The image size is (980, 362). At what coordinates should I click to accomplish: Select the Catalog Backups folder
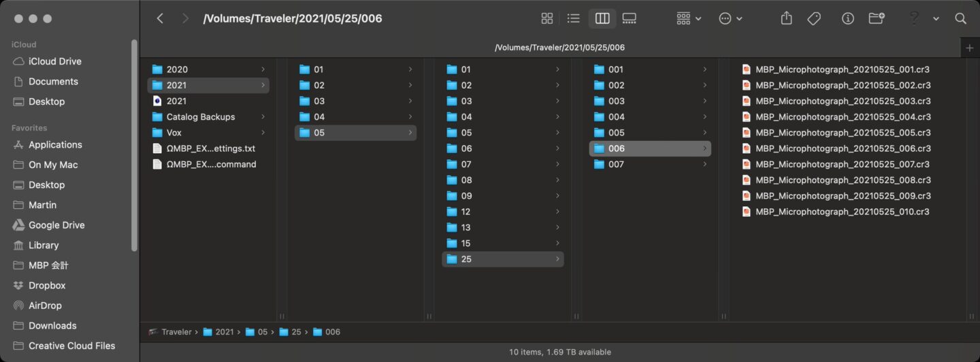pyautogui.click(x=200, y=117)
